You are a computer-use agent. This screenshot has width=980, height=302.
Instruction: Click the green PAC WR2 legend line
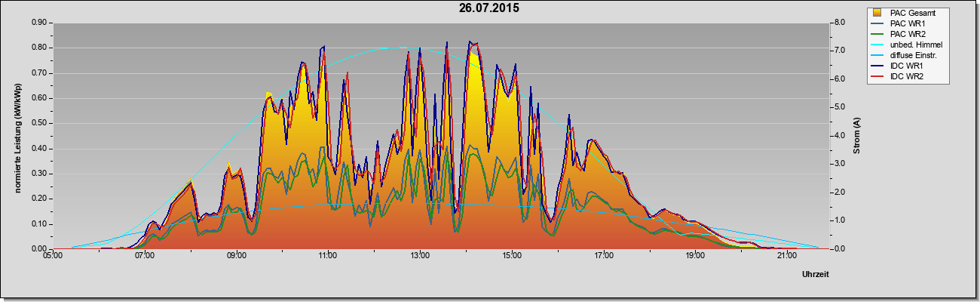pyautogui.click(x=877, y=34)
